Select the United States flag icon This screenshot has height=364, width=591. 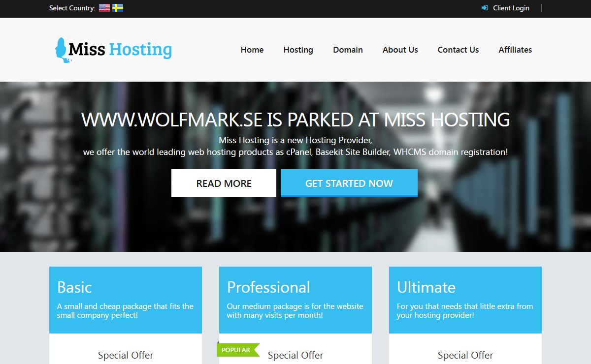(x=104, y=8)
